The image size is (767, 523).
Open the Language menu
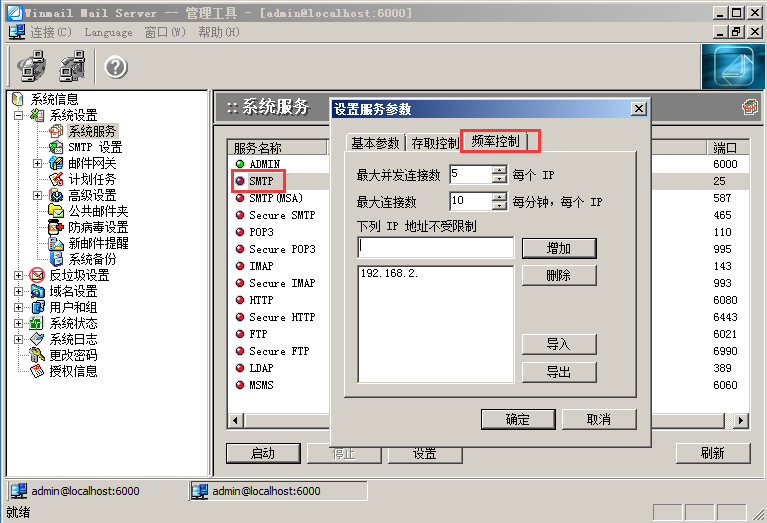[108, 32]
